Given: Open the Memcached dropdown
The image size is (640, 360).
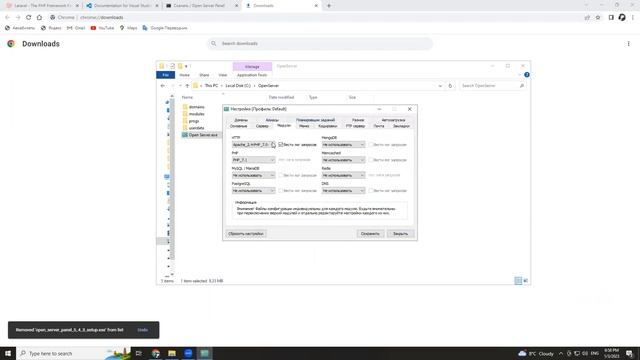Looking at the screenshot, I should (x=343, y=160).
